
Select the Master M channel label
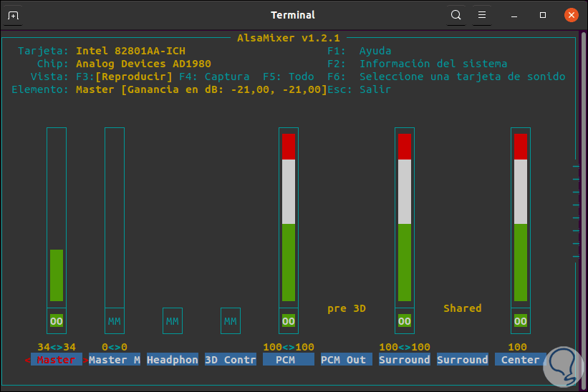(115, 360)
